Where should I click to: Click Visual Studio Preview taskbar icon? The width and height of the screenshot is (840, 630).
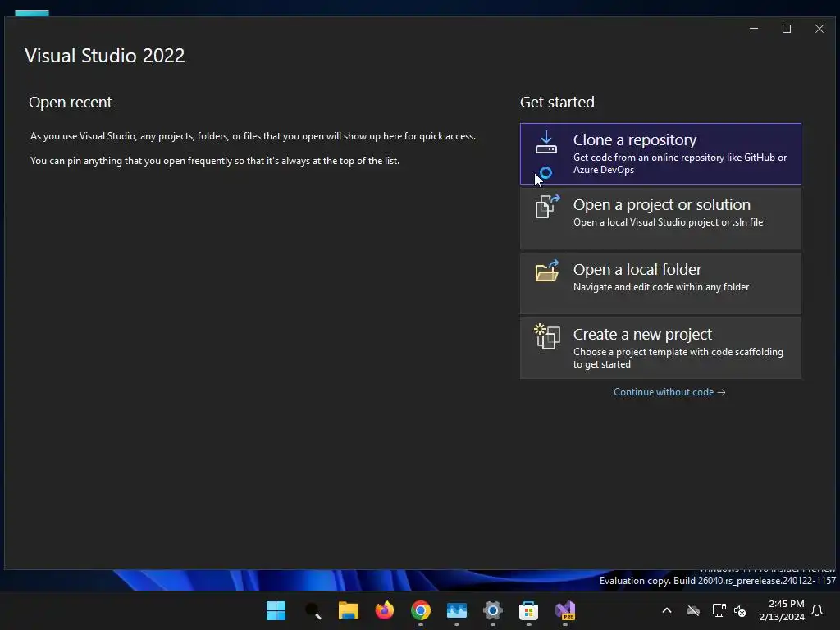(564, 610)
